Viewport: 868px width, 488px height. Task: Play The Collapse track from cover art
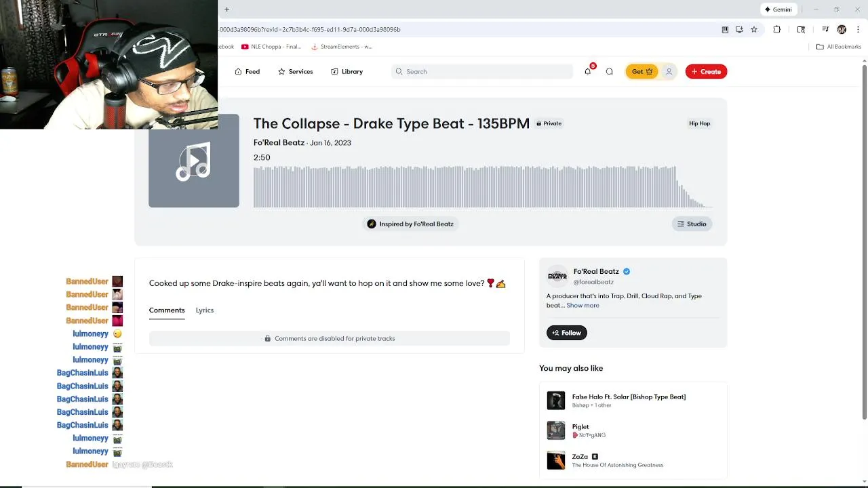point(194,161)
